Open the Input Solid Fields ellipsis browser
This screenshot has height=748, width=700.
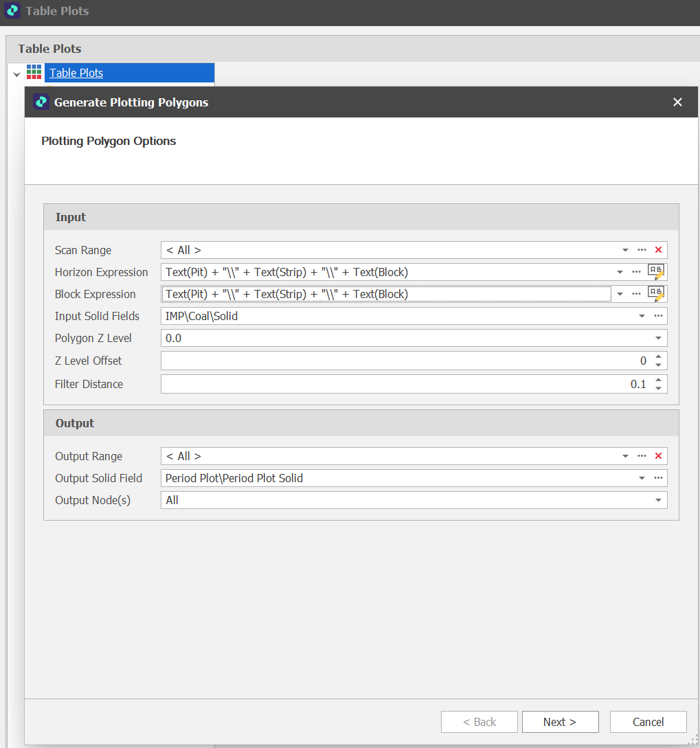point(657,316)
